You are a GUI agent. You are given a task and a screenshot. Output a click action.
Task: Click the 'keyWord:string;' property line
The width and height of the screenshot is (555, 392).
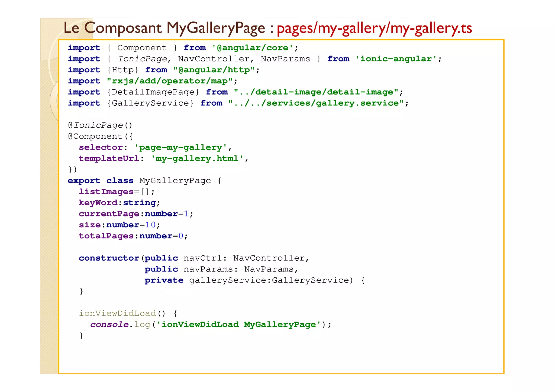click(x=120, y=203)
